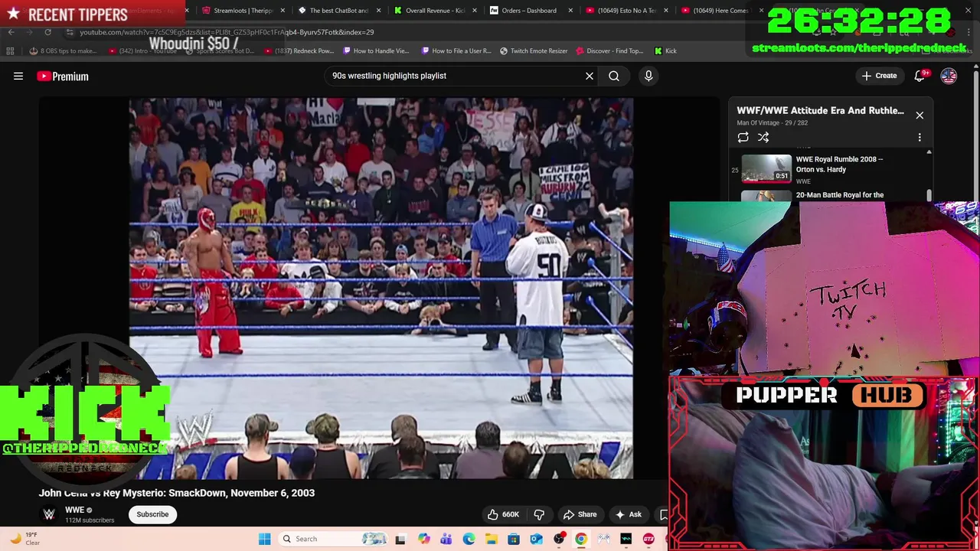Open Task View on the taskbar
The height and width of the screenshot is (551, 980).
(400, 539)
